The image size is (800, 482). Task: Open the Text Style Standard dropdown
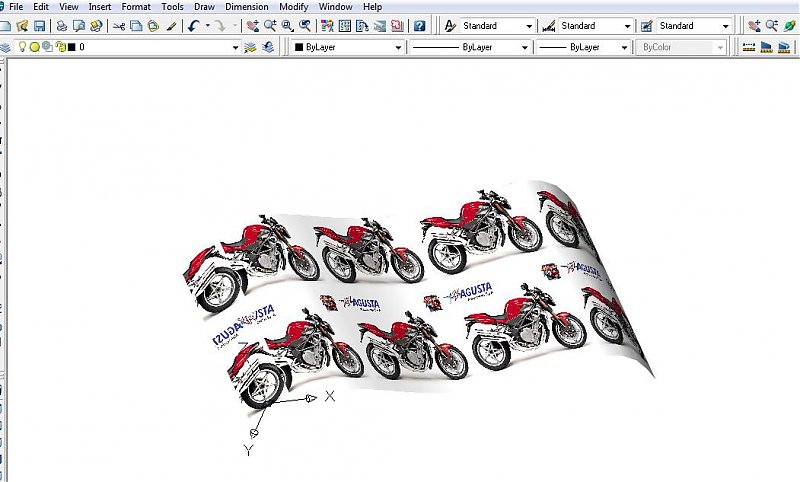[x=497, y=26]
